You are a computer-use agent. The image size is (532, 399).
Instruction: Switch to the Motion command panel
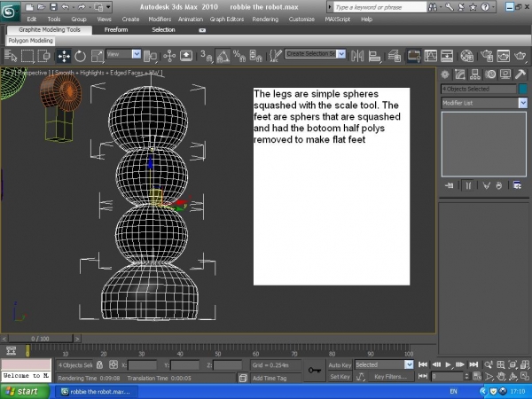coord(490,74)
